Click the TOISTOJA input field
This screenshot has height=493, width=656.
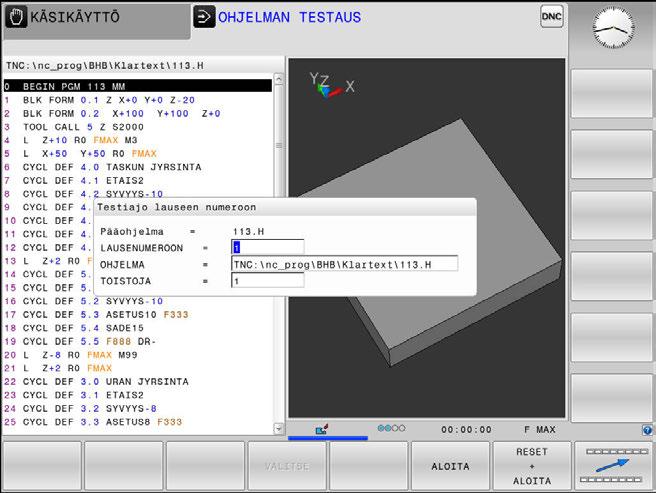point(268,281)
